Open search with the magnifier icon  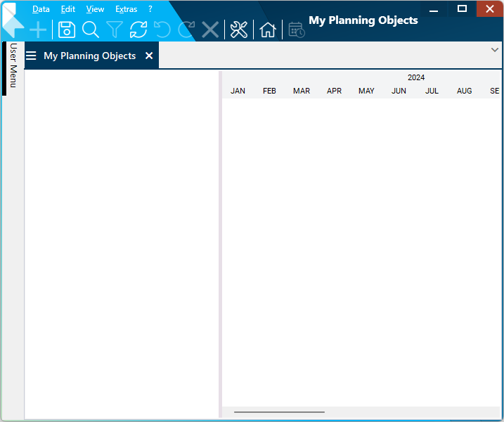coord(91,30)
